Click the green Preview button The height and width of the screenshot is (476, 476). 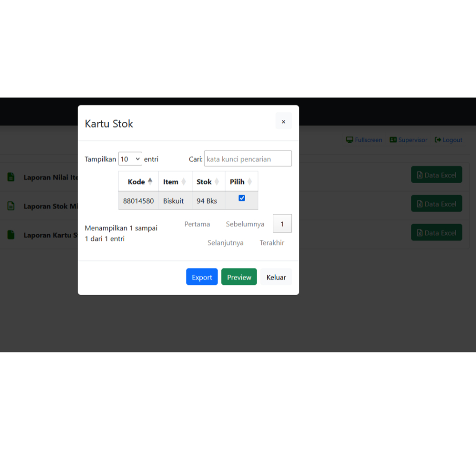pos(239,277)
